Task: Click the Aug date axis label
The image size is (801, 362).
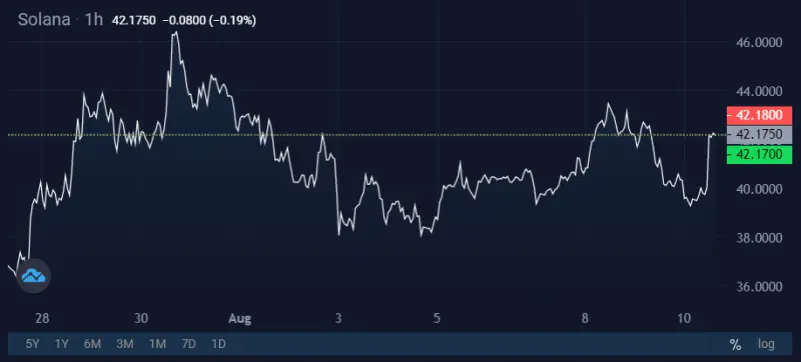Action: click(x=240, y=319)
